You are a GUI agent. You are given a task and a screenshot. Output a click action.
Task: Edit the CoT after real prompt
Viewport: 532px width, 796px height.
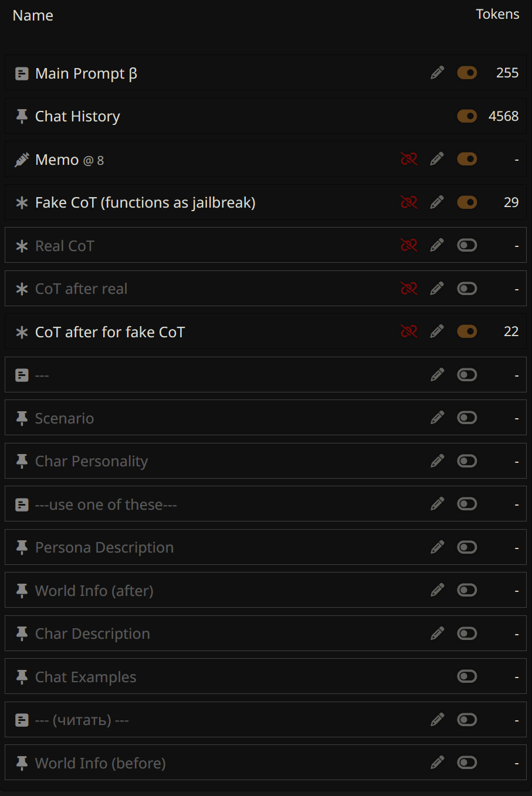coord(437,289)
